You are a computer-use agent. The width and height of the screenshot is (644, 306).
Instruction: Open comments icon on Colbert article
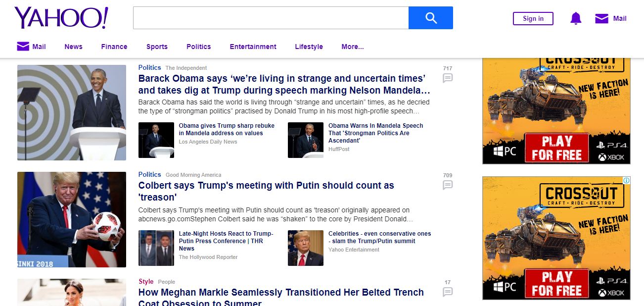point(448,185)
